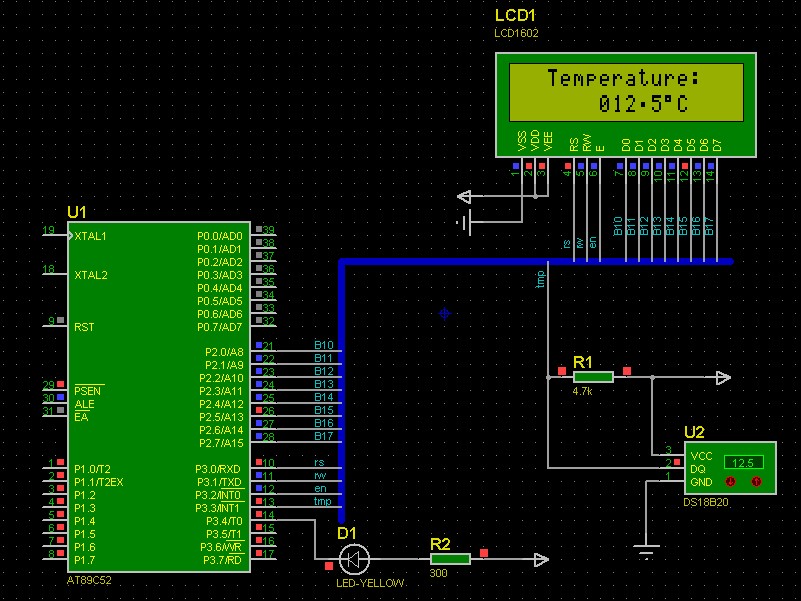Click the P1.0/T2 pin label
Screen dimensions: 801x601
click(x=92, y=469)
